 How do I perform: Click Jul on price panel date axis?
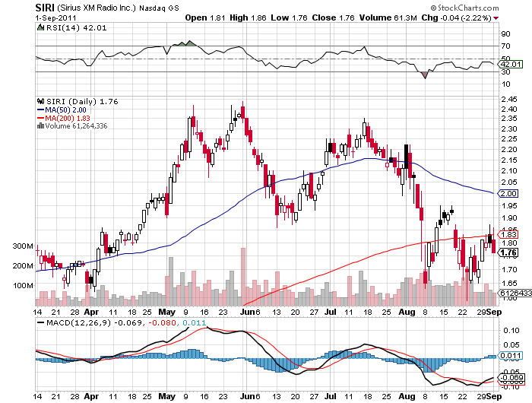pos(331,312)
